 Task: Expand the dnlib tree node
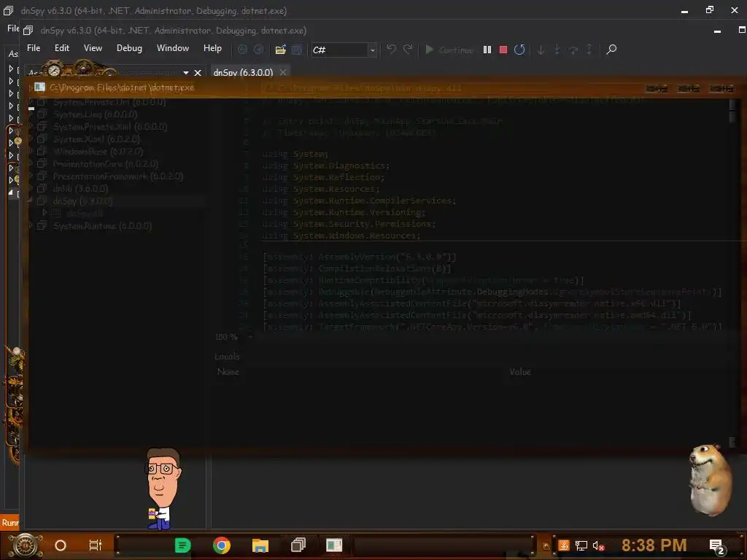point(31,189)
